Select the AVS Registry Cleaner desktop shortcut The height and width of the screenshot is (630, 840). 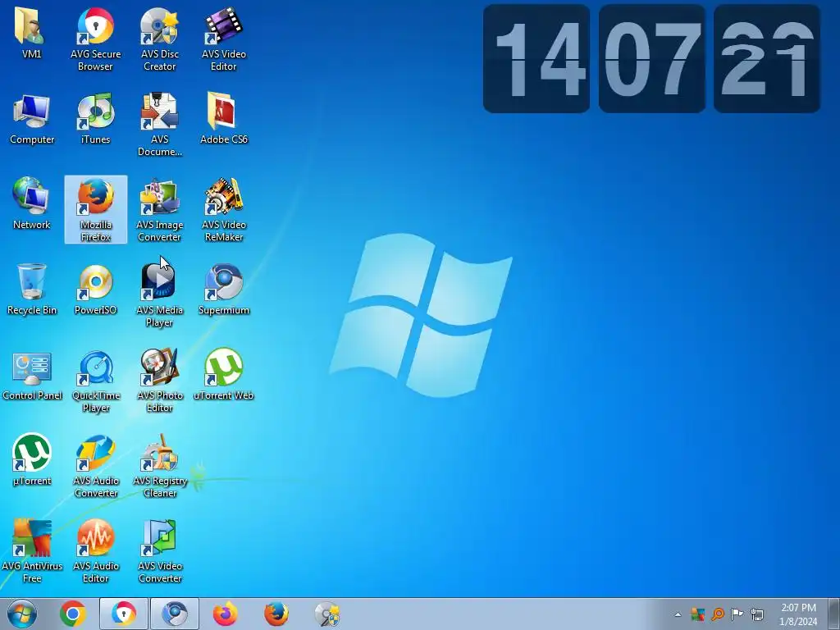tap(160, 466)
